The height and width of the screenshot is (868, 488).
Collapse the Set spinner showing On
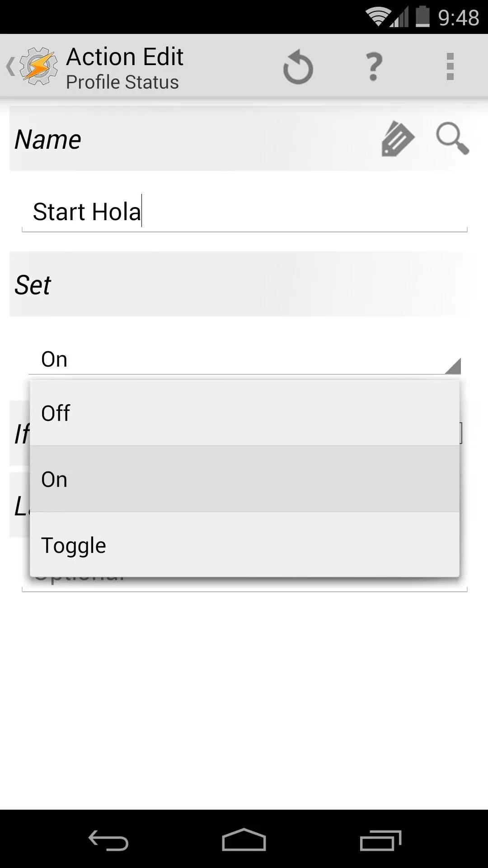[x=244, y=359]
